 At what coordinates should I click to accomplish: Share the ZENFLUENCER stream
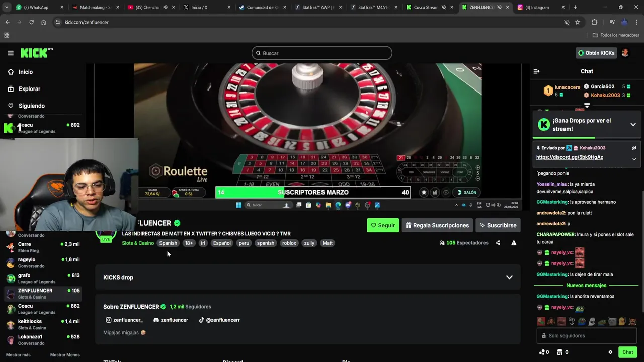point(498,243)
